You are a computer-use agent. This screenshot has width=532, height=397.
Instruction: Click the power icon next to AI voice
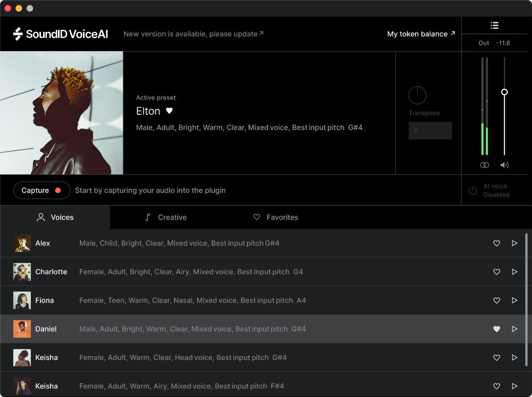click(x=472, y=190)
